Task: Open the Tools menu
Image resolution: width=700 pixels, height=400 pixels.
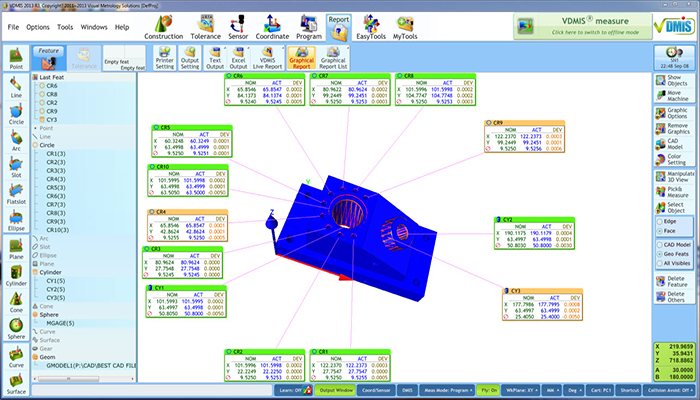Action: tap(65, 27)
